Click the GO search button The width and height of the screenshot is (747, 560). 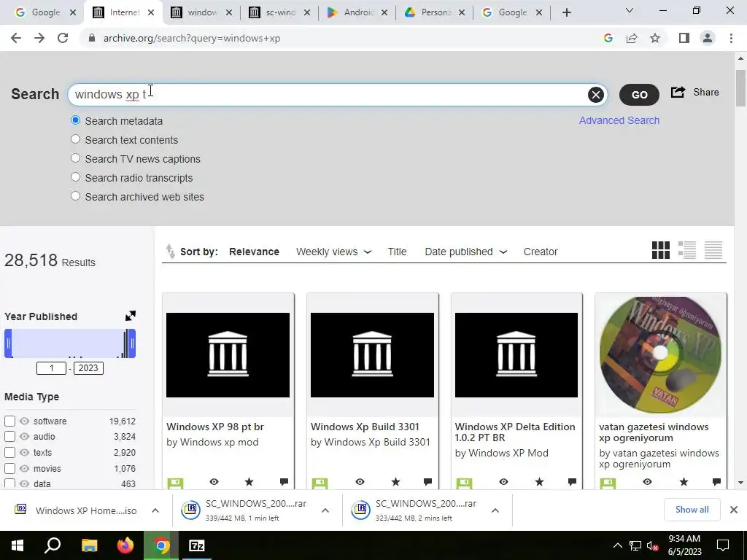[x=639, y=95]
